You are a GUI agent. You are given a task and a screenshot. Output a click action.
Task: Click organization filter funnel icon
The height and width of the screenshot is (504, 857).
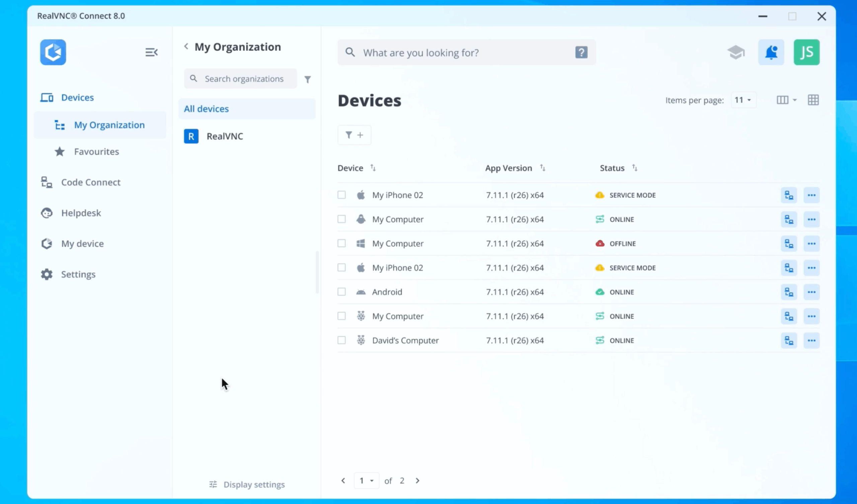(x=307, y=79)
